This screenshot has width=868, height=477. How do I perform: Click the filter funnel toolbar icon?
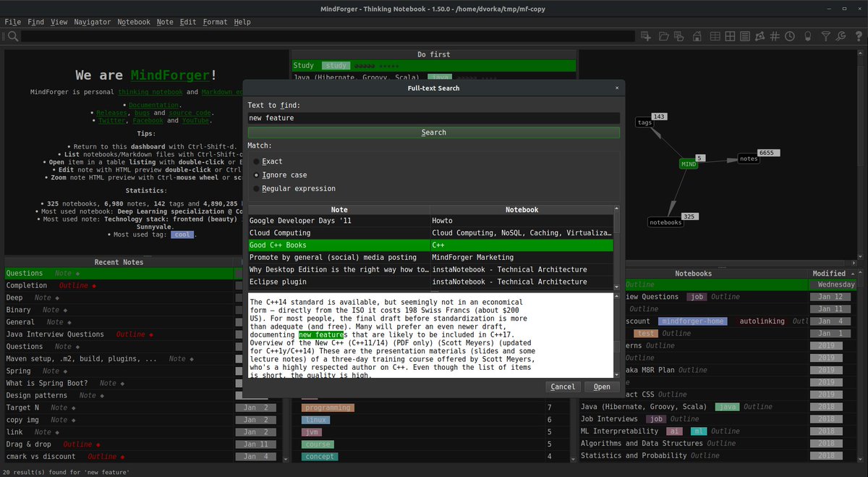[826, 36]
